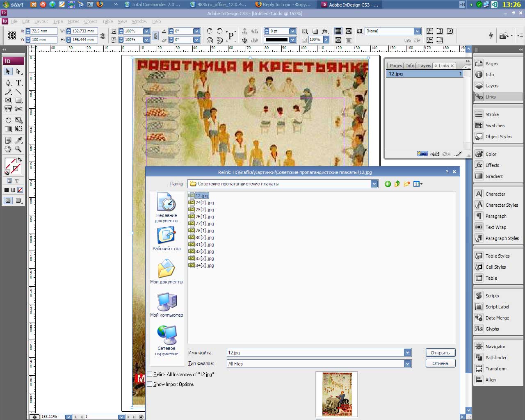Open the Window menu
This screenshot has width=525, height=420.
pos(139,21)
